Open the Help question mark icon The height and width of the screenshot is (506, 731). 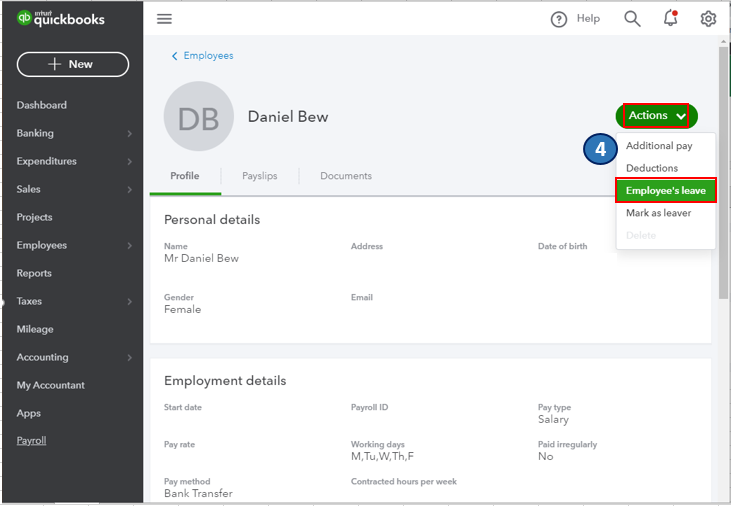pos(559,19)
